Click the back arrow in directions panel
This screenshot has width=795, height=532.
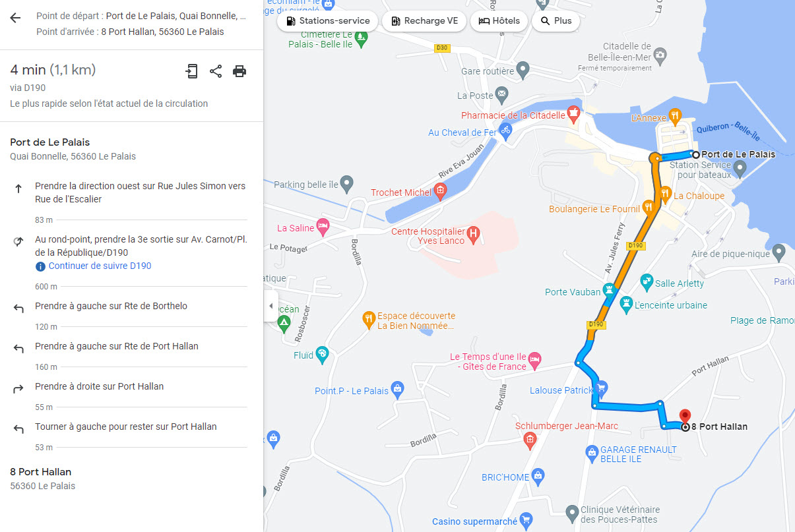tap(15, 18)
